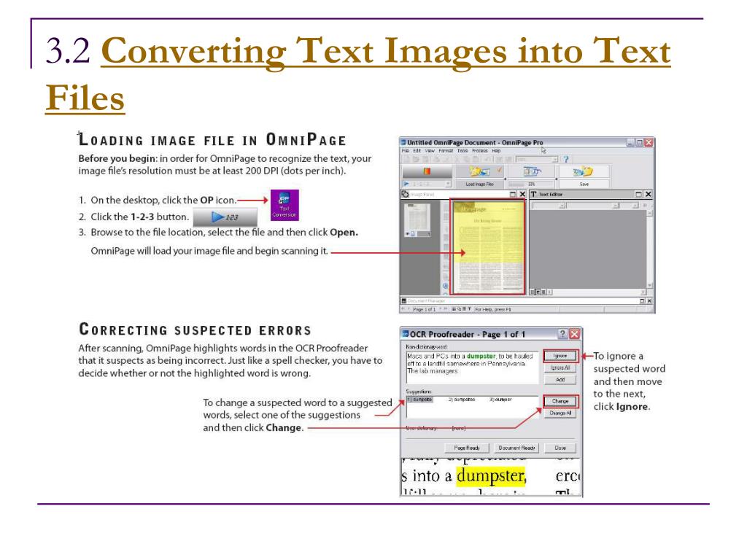Select the second suggestion in Suggestions list
This screenshot has width=747, height=560.
coord(462,400)
